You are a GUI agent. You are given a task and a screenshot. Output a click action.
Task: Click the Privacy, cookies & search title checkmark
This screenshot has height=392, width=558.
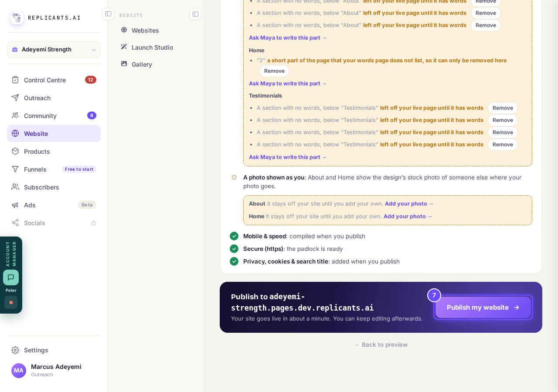[234, 261]
